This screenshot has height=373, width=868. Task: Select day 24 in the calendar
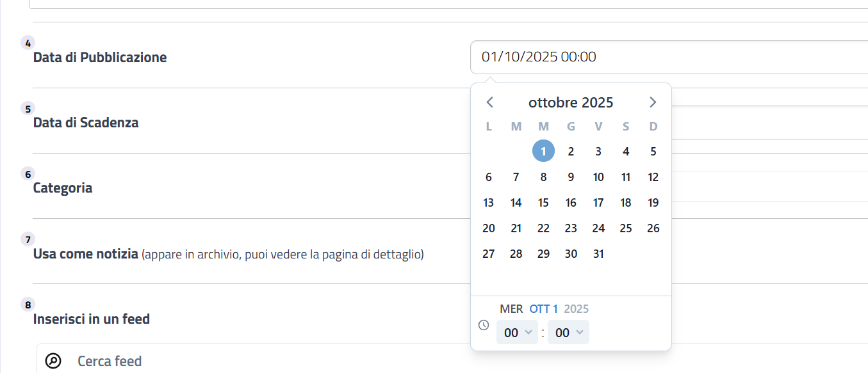598,228
